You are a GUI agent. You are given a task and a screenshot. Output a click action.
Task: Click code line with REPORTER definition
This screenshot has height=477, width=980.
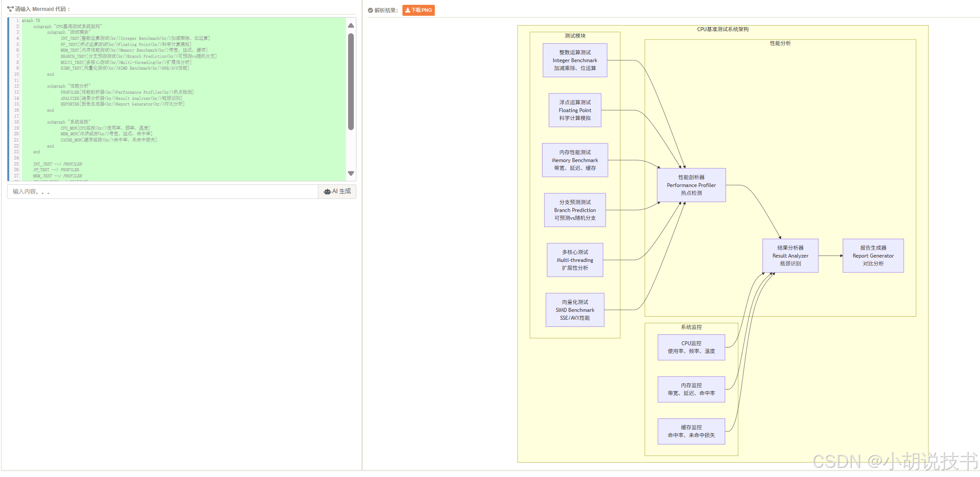[x=123, y=104]
